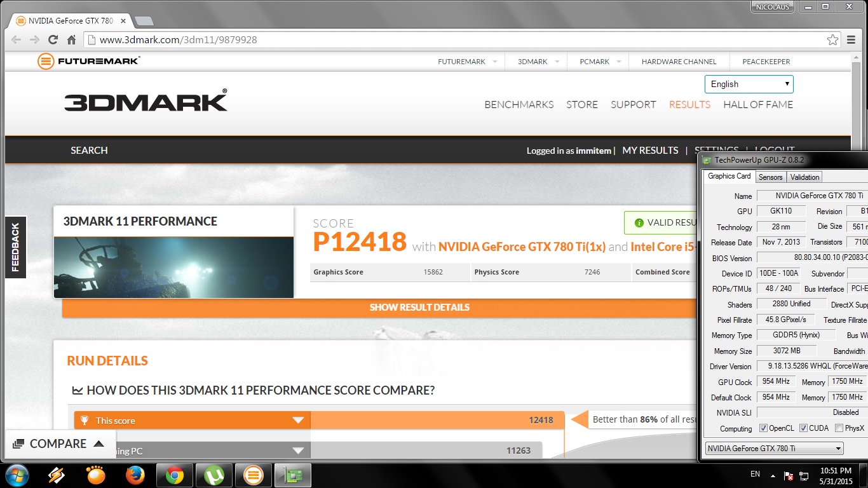Open GOM Player from the taskbar
The height and width of the screenshot is (488, 868).
point(95,475)
